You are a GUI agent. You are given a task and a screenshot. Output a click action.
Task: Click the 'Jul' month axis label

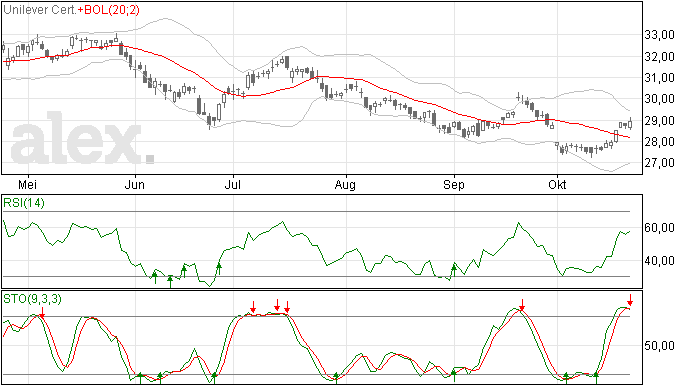click(x=233, y=184)
